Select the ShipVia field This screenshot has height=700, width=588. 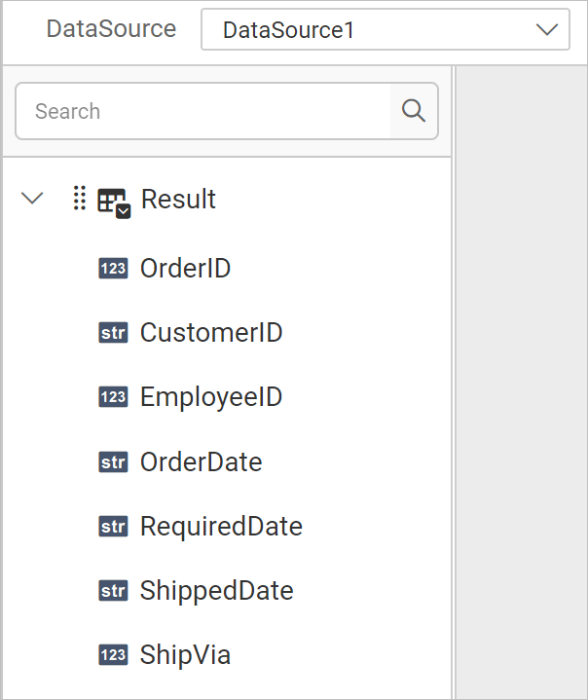[x=185, y=655]
